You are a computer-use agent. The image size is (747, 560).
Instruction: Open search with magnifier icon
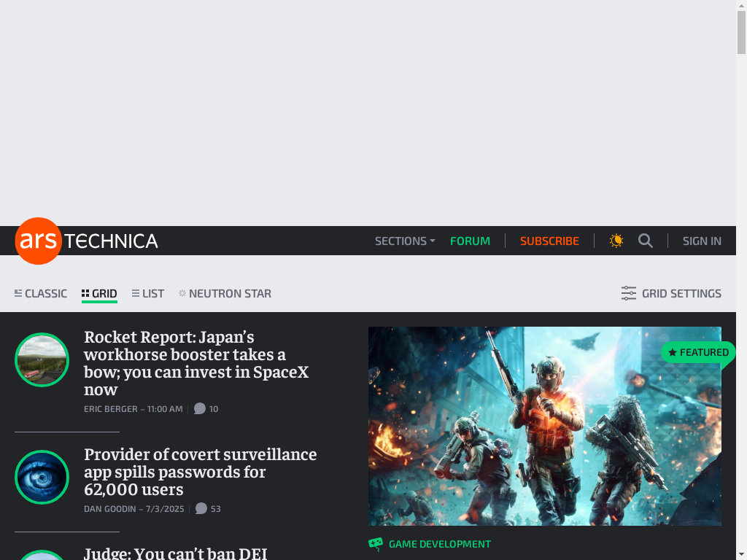coord(646,241)
